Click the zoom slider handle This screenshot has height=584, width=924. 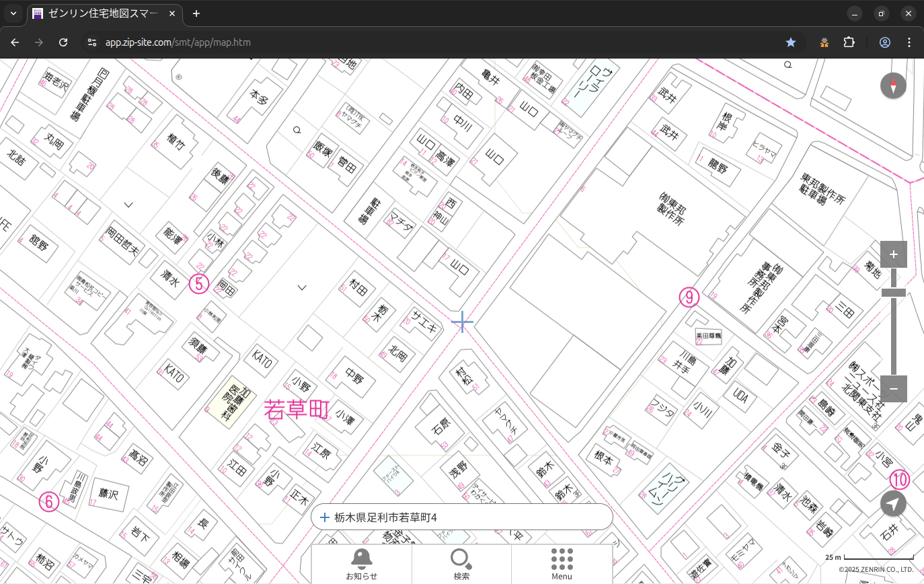pos(893,293)
